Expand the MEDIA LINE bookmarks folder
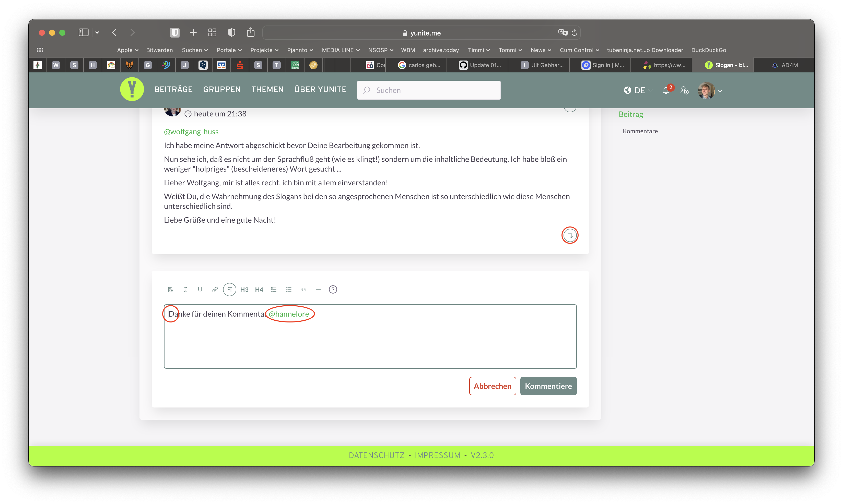This screenshot has height=504, width=843. (x=341, y=50)
